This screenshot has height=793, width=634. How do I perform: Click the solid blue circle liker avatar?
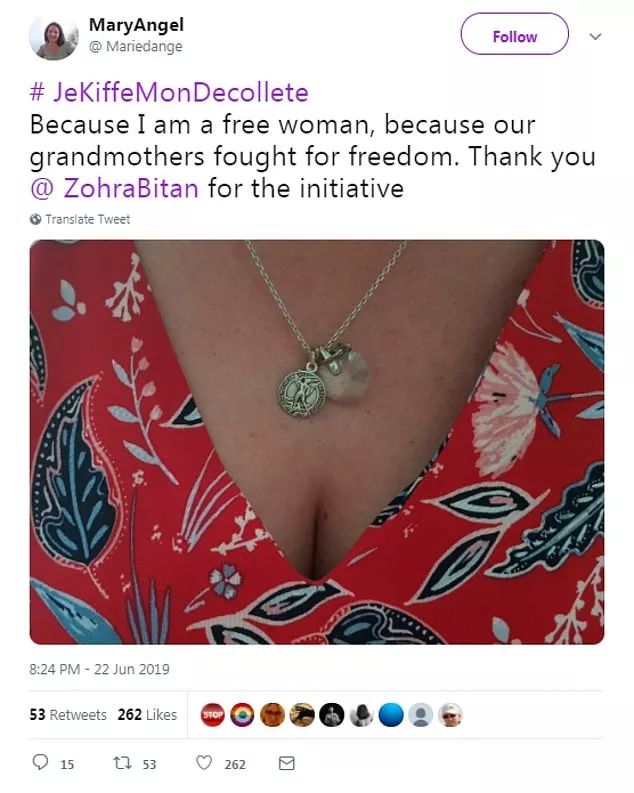pos(391,715)
